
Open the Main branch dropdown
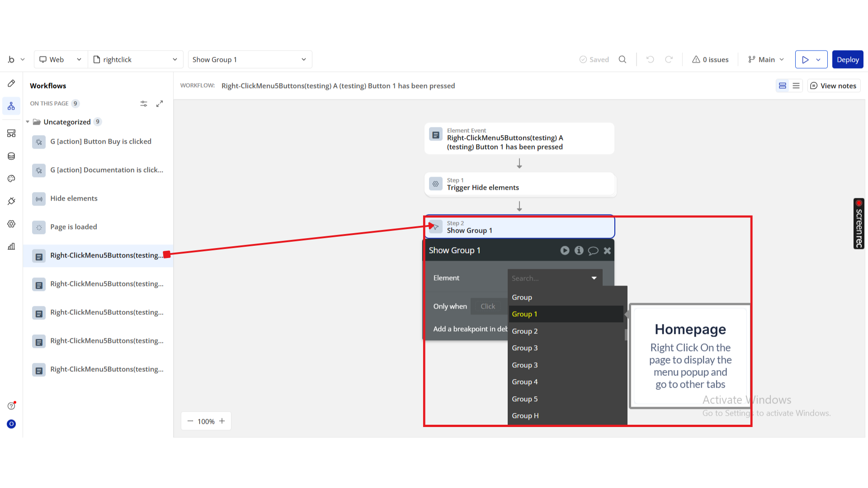(x=766, y=60)
